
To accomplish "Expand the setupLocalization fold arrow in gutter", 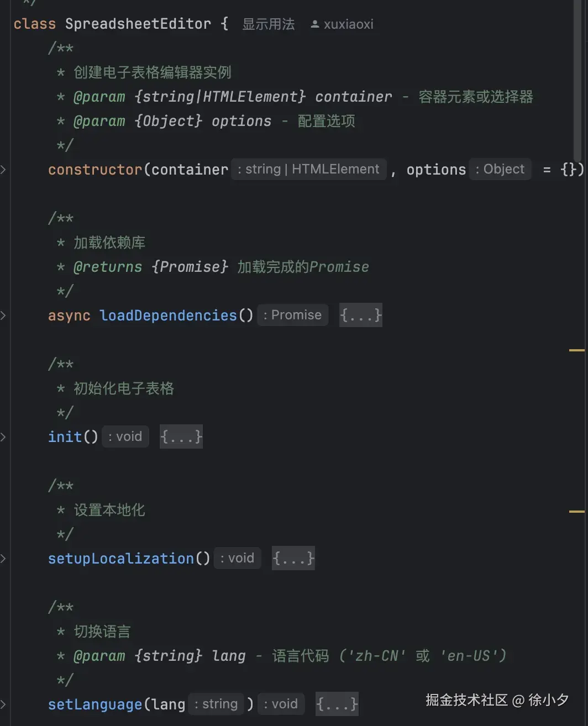I will (x=3, y=559).
